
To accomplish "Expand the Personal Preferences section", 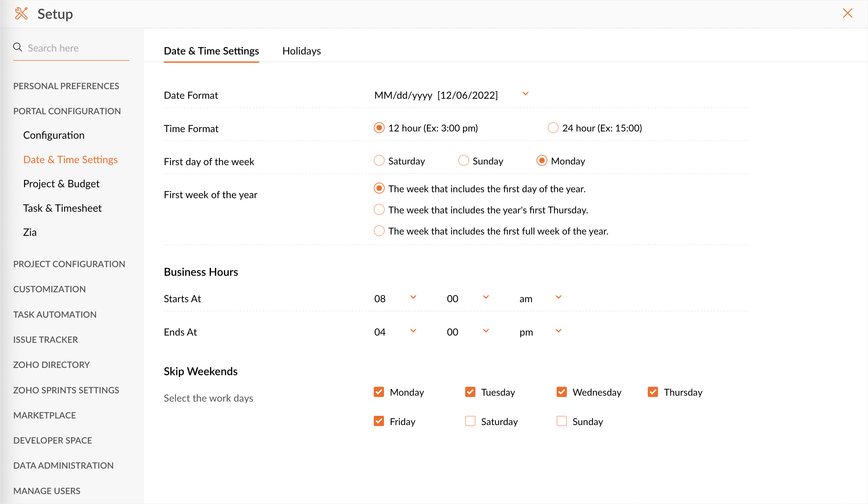I will point(66,86).
